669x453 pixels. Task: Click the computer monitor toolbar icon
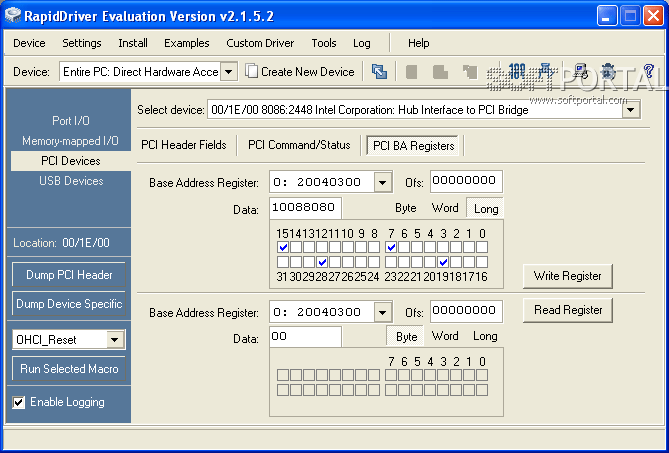[x=580, y=72]
